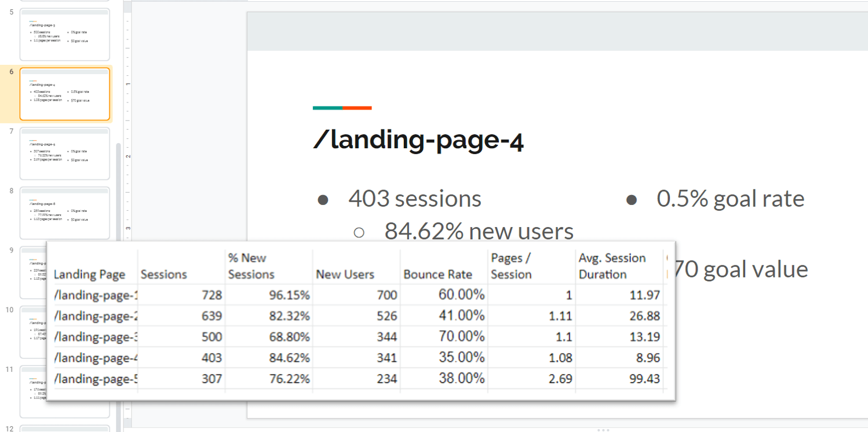Click the /landing-page-4 slide title
The height and width of the screenshot is (432, 868).
click(418, 140)
